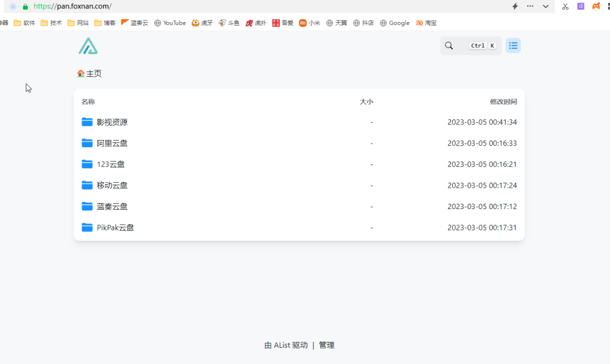Viewport: 610px width, 364px height.
Task: Click timestamp 2023-03-05 00:16:33
Action: [482, 143]
